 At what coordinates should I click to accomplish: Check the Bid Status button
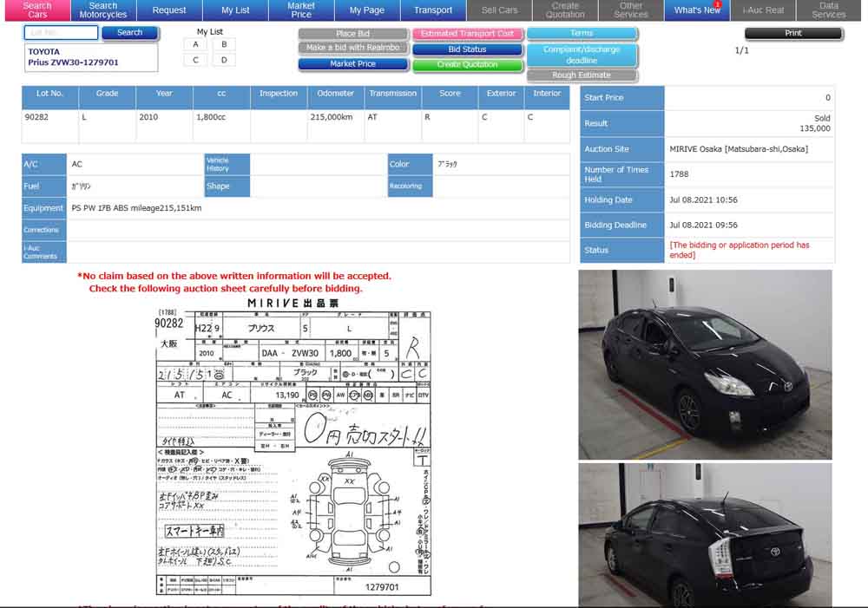coord(467,49)
